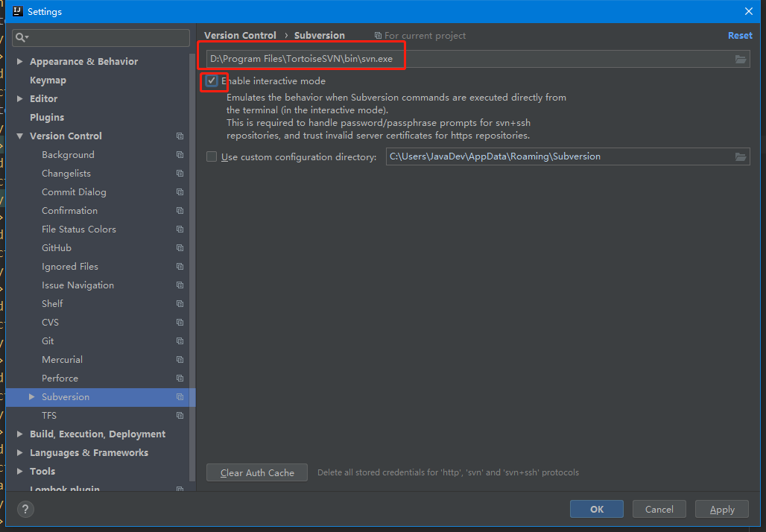Click the search magnifier icon in settings
Viewport: 766px width, 532px height.
(20, 37)
